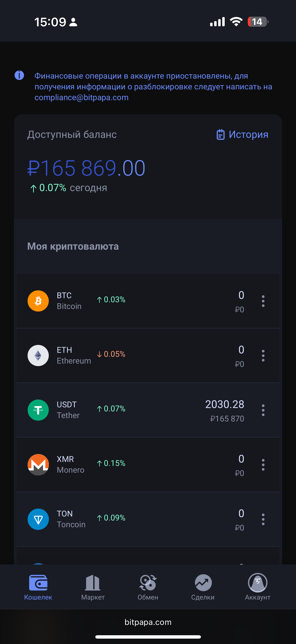Image resolution: width=296 pixels, height=644 pixels.
Task: Open XMR row three-dot menu
Action: tap(263, 465)
